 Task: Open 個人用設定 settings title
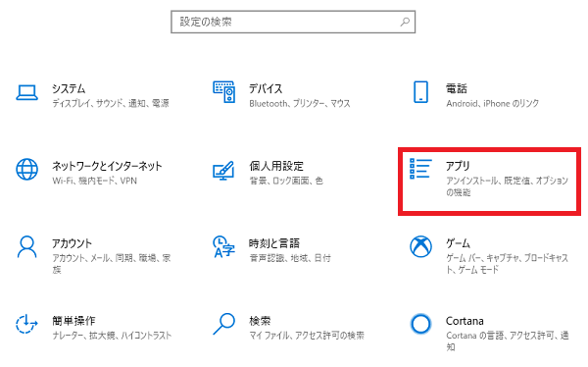pos(276,166)
